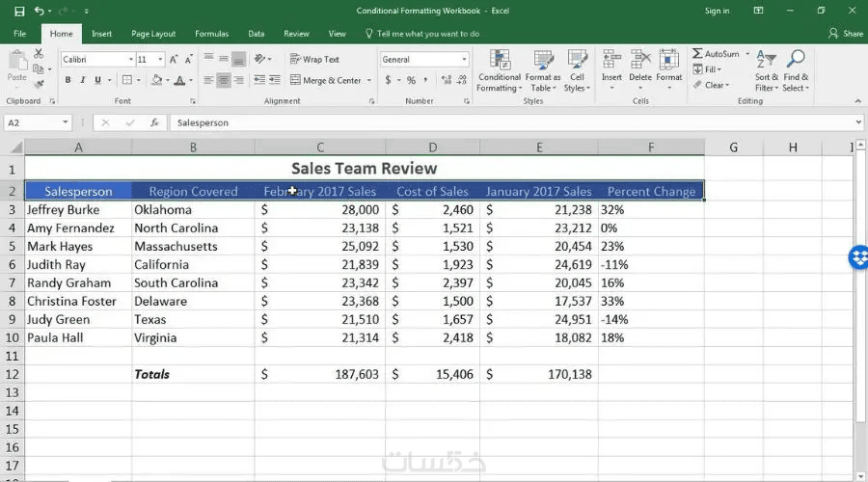The width and height of the screenshot is (868, 482).
Task: Open the Page Layout tab
Action: coord(153,34)
